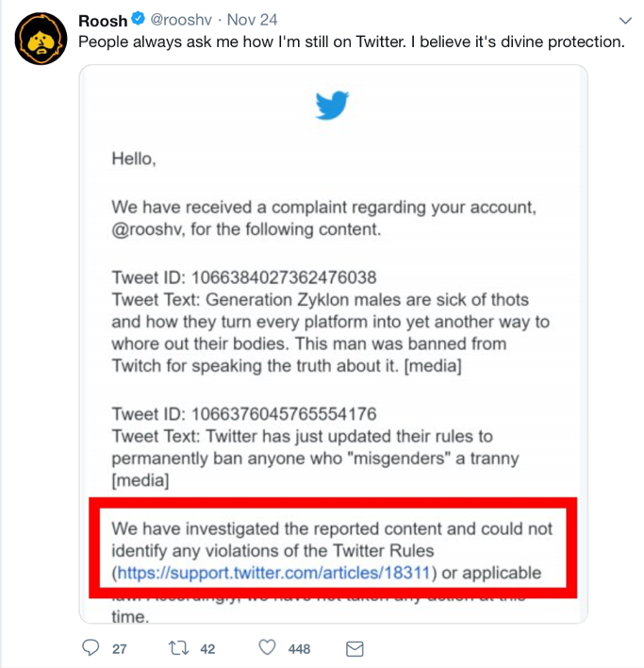Image resolution: width=644 pixels, height=668 pixels.
Task: Click the support.twitter.com/articles/18311 link
Action: point(272,573)
